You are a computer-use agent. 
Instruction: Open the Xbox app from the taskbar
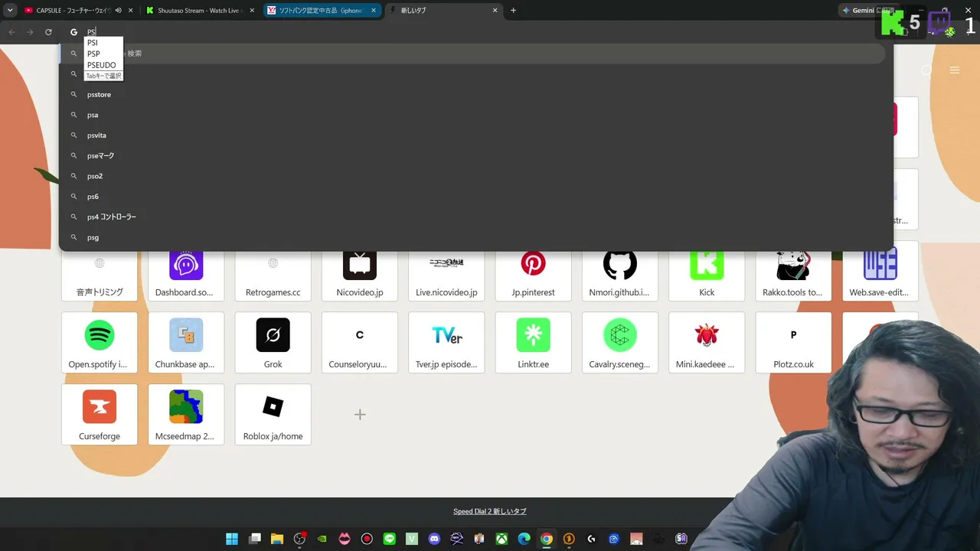(501, 539)
